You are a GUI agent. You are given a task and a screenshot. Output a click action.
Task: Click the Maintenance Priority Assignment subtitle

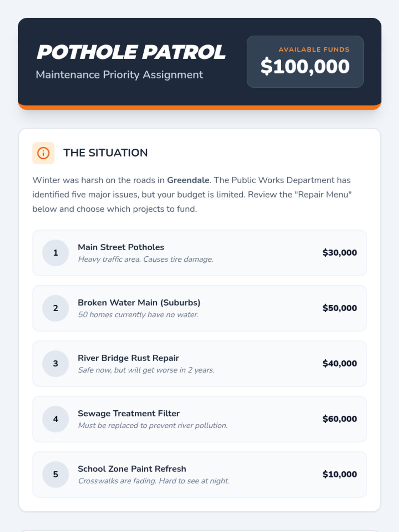pyautogui.click(x=119, y=75)
